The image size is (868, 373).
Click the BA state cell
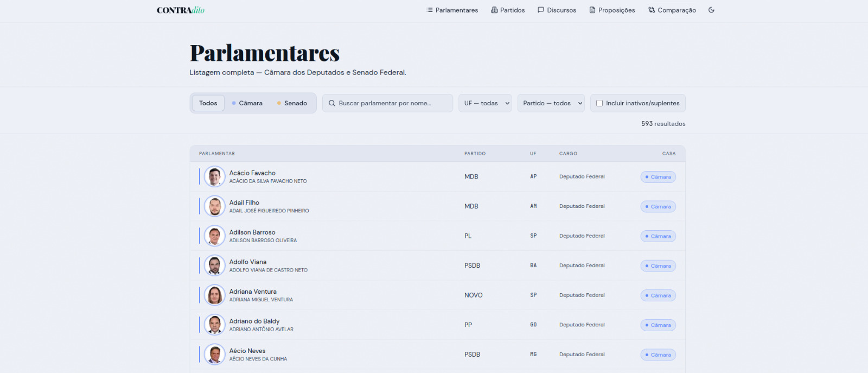coord(533,265)
